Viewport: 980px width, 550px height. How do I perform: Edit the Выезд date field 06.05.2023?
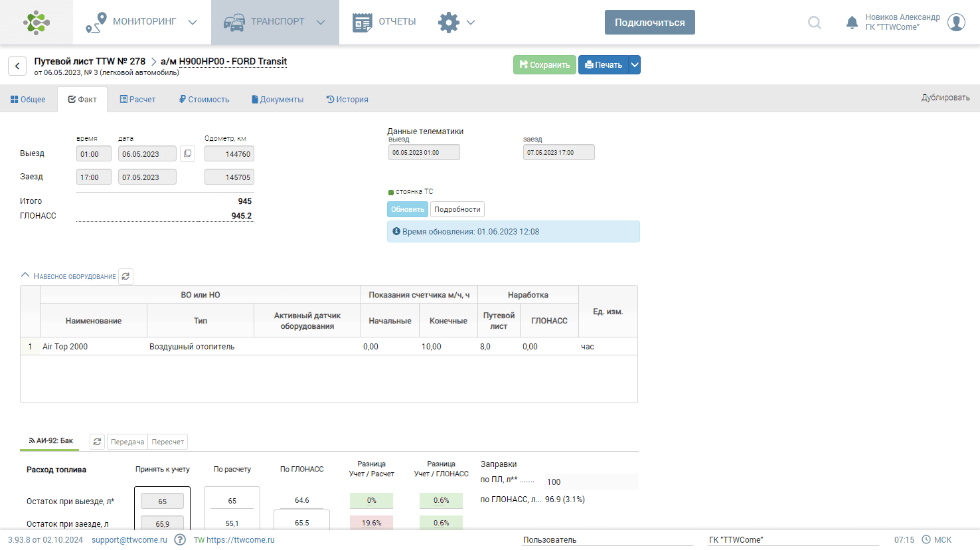pyautogui.click(x=147, y=154)
